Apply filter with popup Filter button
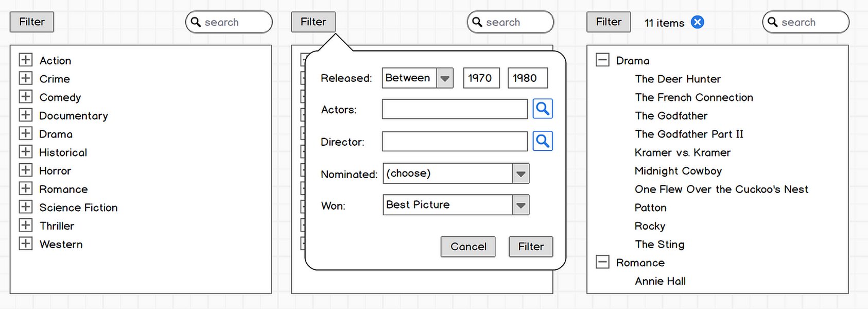Viewport: 868px width, 309px height. 530,247
